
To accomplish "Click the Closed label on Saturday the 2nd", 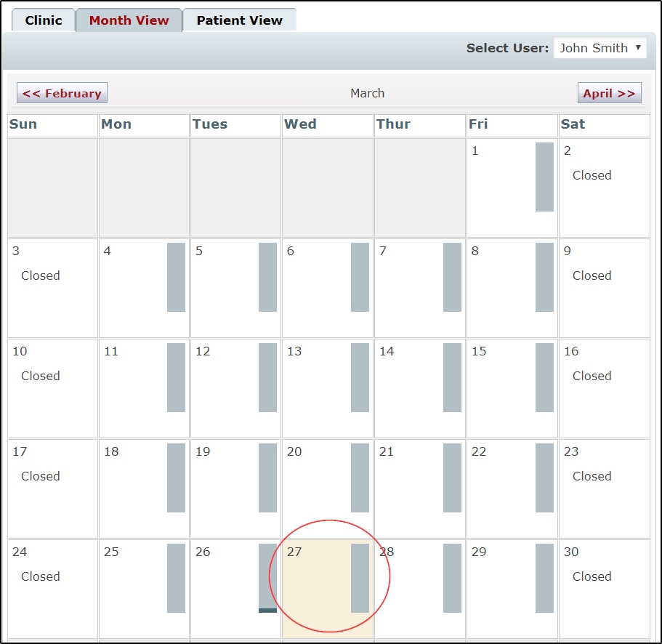I will pyautogui.click(x=592, y=175).
